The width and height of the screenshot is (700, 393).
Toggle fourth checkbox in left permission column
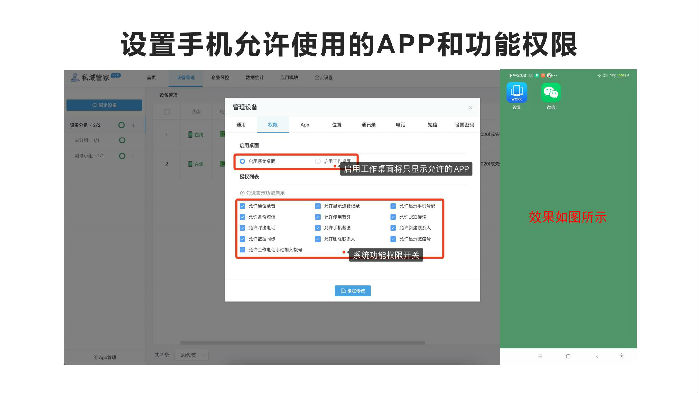pos(242,239)
